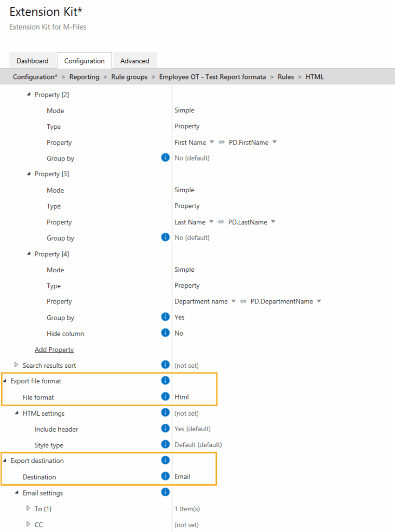Switch to the Advanced tab
The height and width of the screenshot is (532, 395).
click(134, 61)
